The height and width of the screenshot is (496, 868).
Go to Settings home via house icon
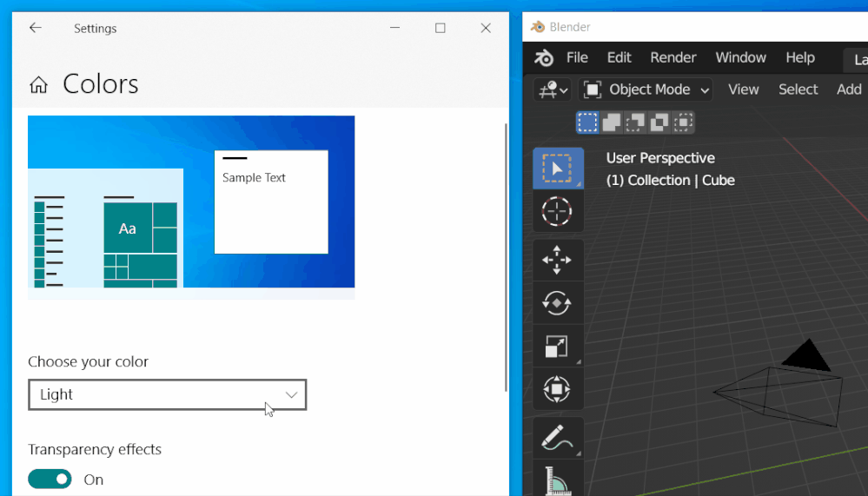pyautogui.click(x=38, y=85)
